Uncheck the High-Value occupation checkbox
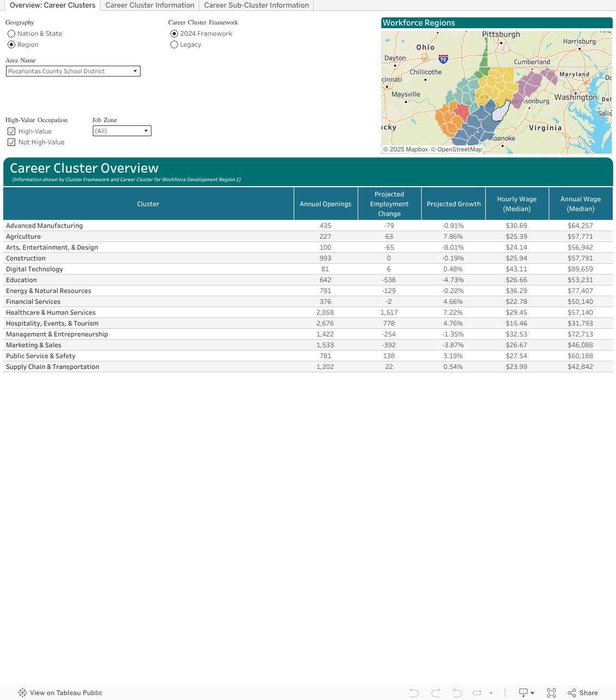616x700 pixels. coord(11,131)
